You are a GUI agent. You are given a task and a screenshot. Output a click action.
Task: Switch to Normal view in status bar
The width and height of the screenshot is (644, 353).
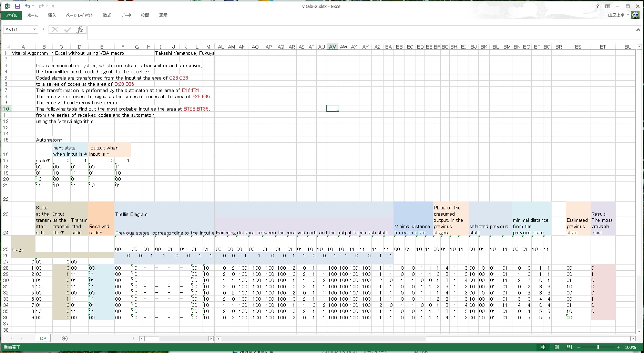(x=543, y=347)
